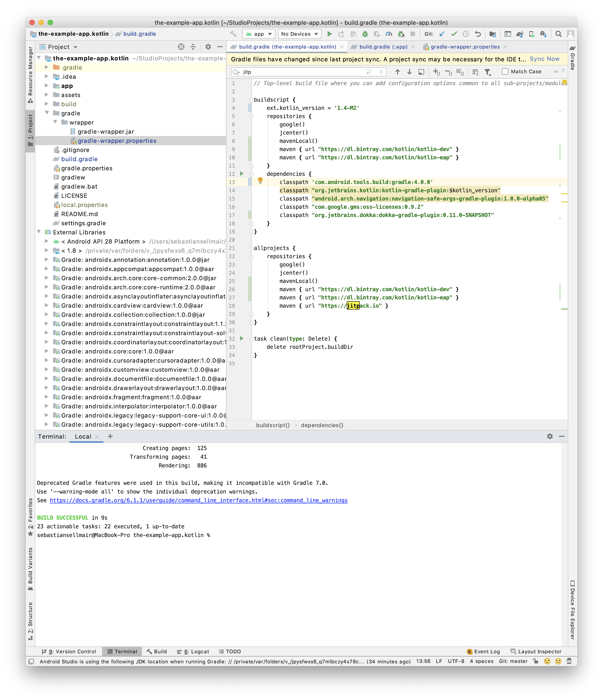Commit changes via Git checkmark icon

(454, 34)
